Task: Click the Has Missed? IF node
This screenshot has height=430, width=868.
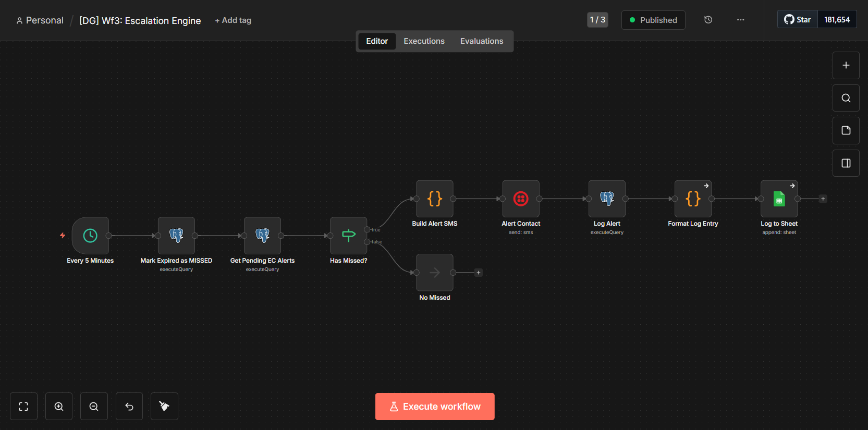Action: (x=348, y=236)
